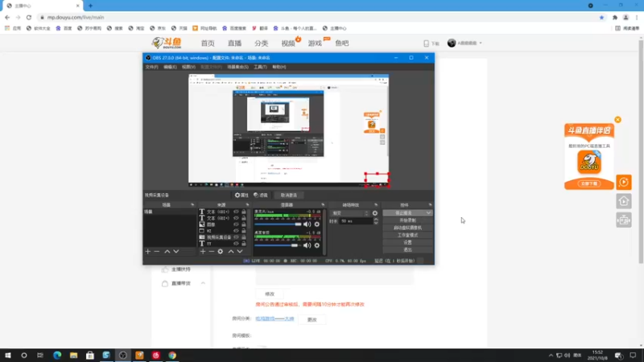This screenshot has width=644, height=362.
Task: Toggle visibility of 视频采集设备 source
Action: coord(236,237)
